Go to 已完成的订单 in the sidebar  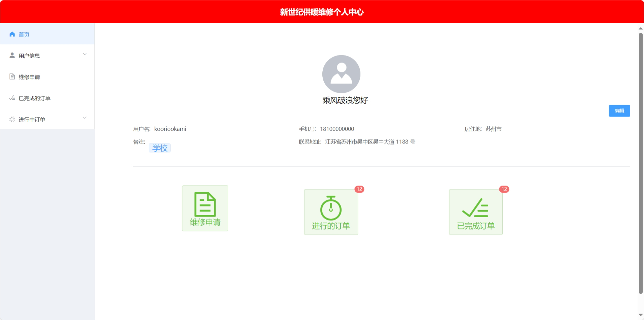[34, 98]
